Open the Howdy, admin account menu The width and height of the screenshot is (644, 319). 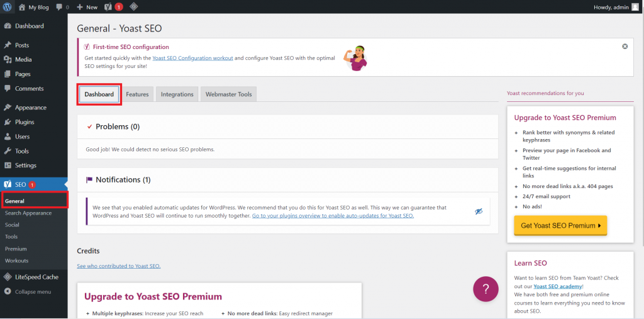click(616, 7)
